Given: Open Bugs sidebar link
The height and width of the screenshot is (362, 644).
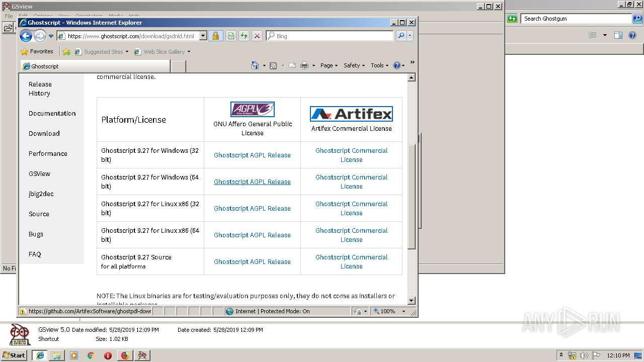Looking at the screenshot, I should coord(36,234).
